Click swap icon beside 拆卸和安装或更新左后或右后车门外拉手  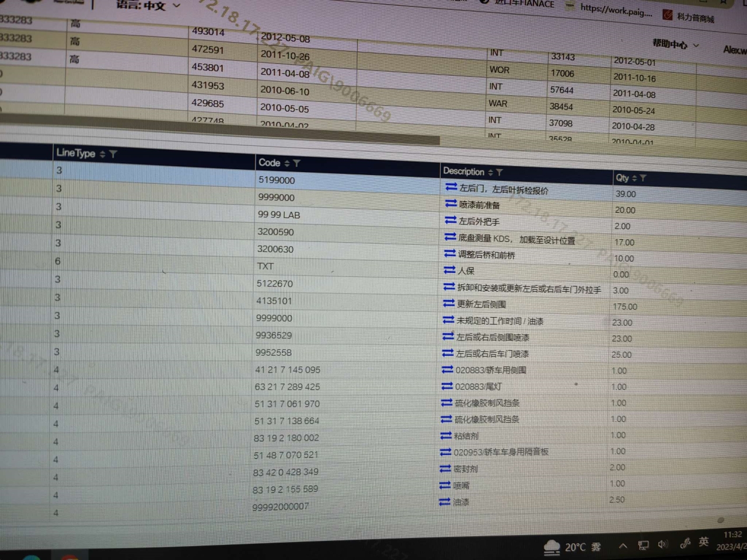(x=449, y=287)
